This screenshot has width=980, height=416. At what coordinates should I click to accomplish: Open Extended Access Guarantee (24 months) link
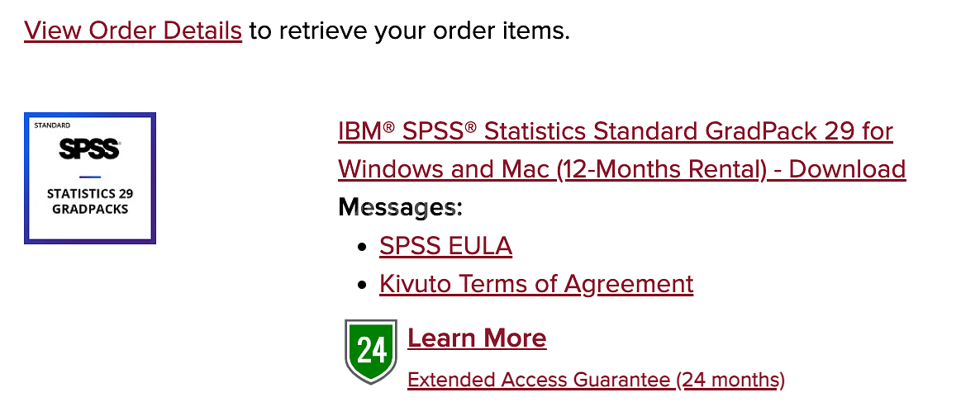(x=596, y=379)
